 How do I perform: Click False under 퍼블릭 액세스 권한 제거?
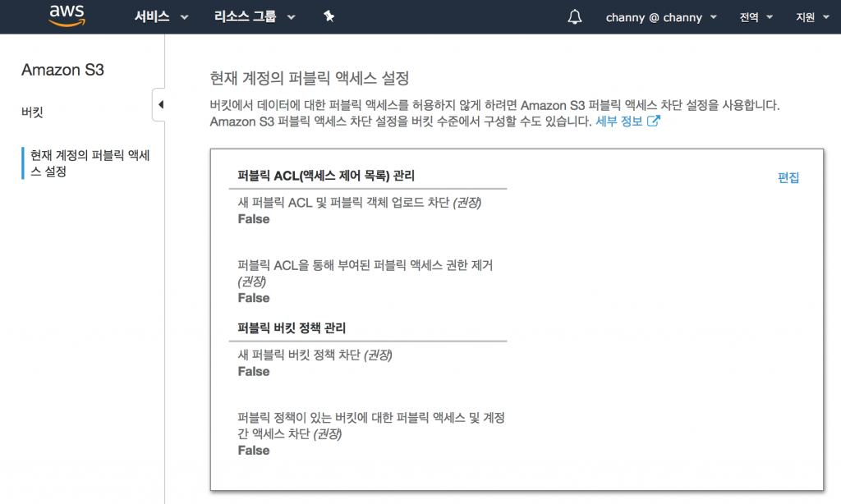click(254, 298)
